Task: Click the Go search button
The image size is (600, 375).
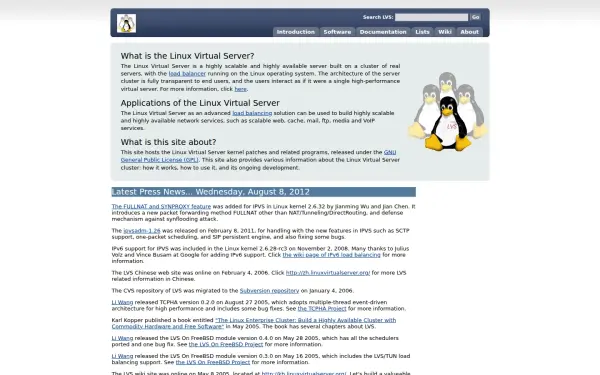Action: point(475,17)
